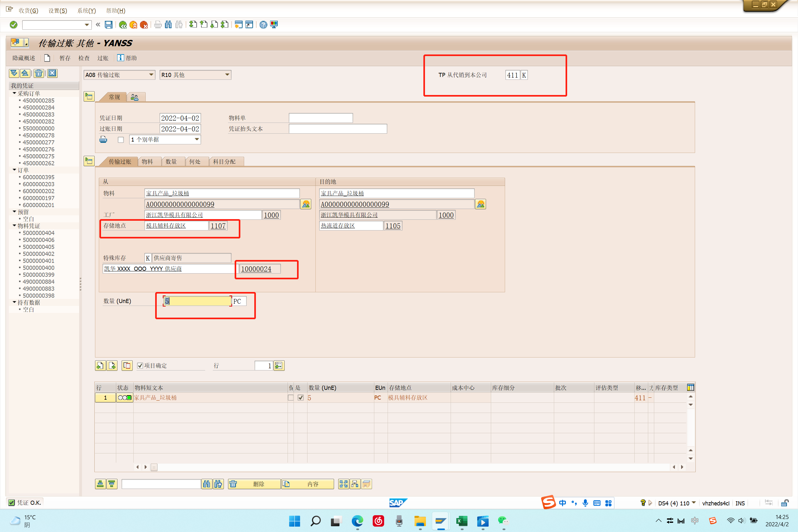The image size is (798, 532).
Task: Open material details icon beside source material
Action: tap(306, 204)
